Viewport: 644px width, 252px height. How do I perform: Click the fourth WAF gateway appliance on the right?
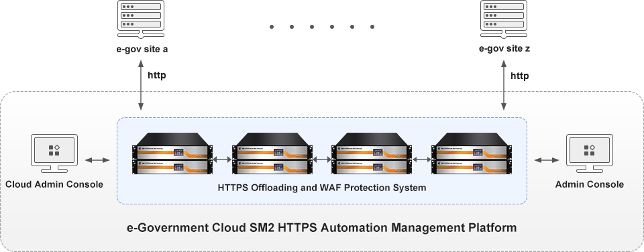click(x=472, y=153)
